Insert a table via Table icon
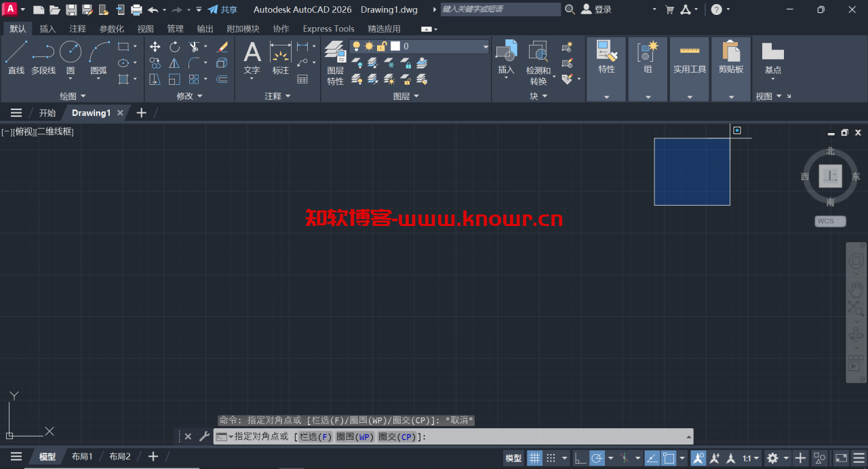The height and width of the screenshot is (469, 868). click(302, 79)
